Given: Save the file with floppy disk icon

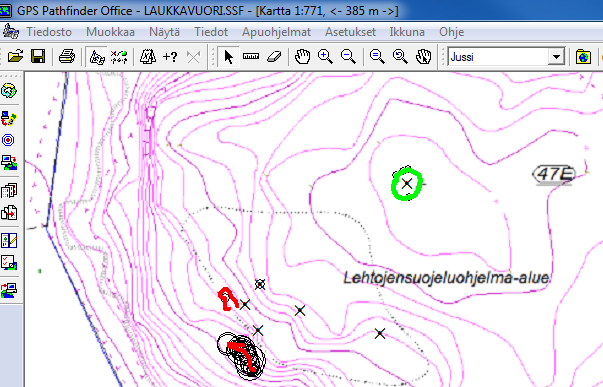Looking at the screenshot, I should click(38, 57).
